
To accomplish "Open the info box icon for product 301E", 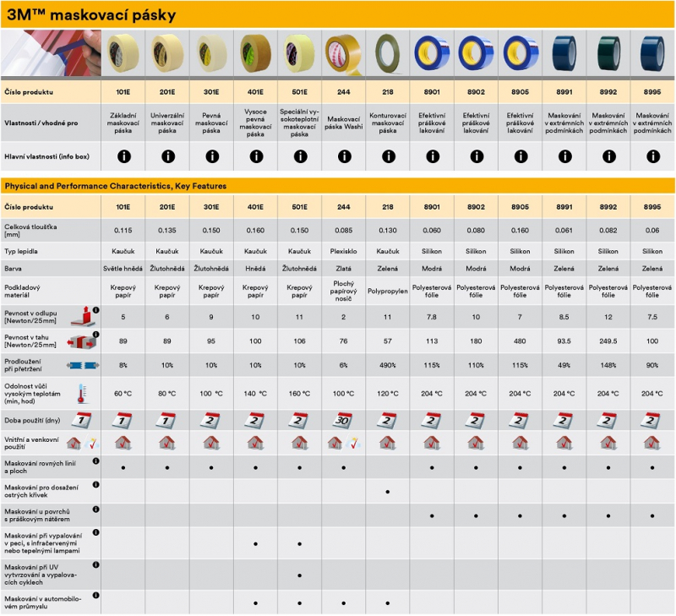I will [212, 156].
